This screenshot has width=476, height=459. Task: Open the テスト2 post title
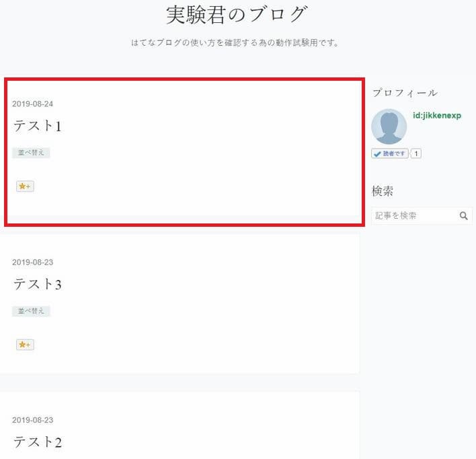(x=38, y=442)
